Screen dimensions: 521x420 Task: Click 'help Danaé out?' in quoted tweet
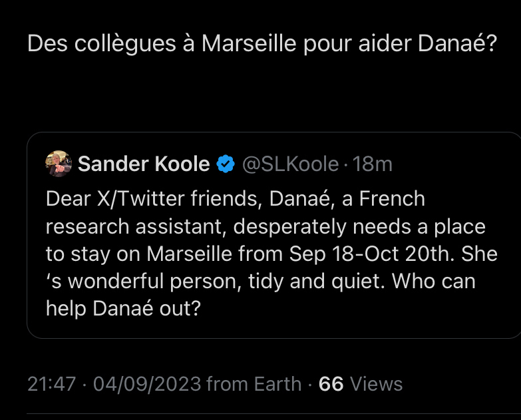coord(123,308)
